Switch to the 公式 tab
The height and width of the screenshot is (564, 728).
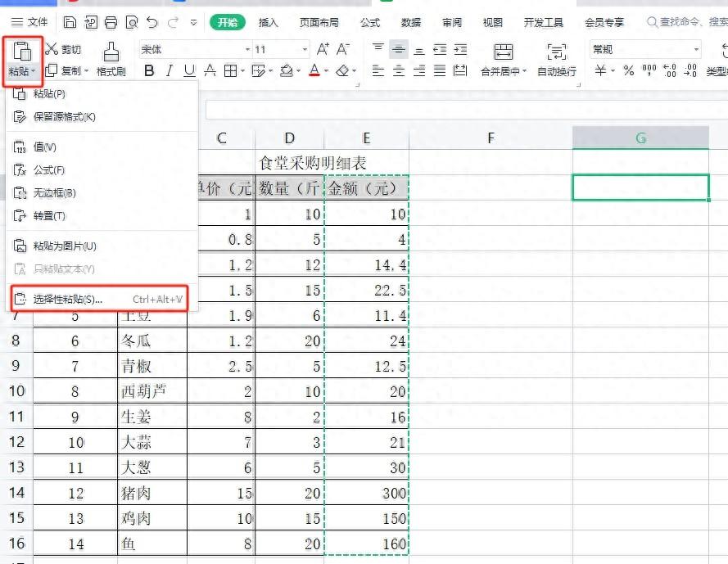coord(370,22)
